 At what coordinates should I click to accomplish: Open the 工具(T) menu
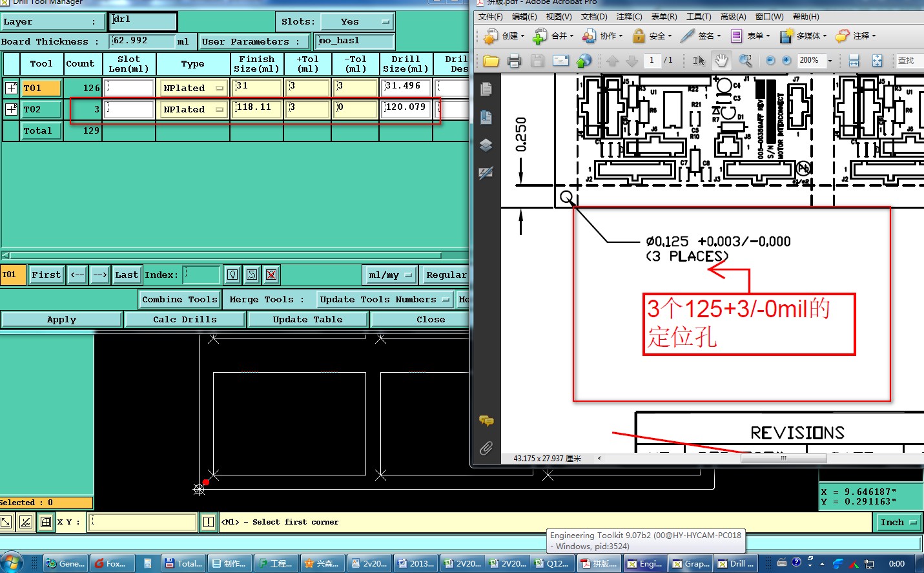click(x=699, y=17)
